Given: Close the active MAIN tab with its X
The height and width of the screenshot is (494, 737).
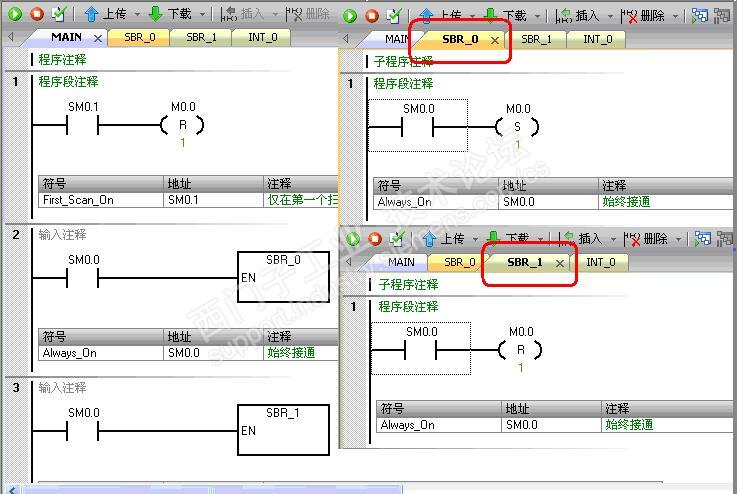Looking at the screenshot, I should coord(98,38).
